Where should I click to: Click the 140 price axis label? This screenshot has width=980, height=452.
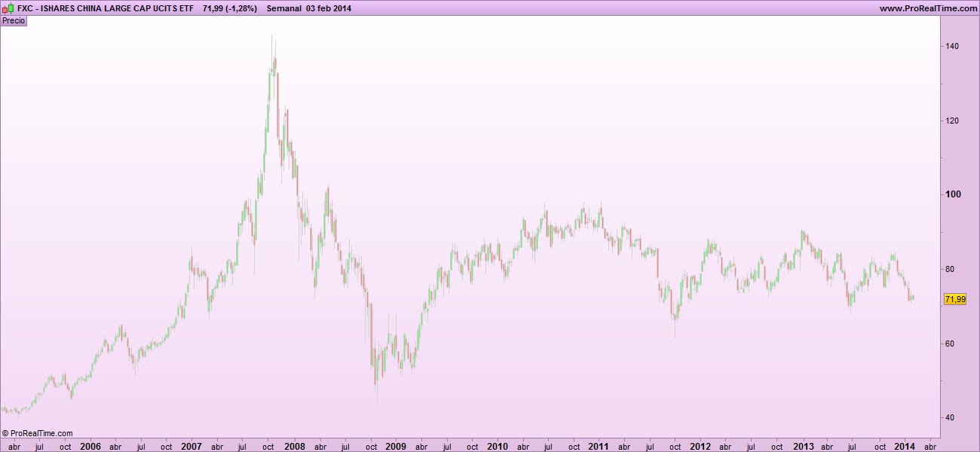(x=952, y=46)
